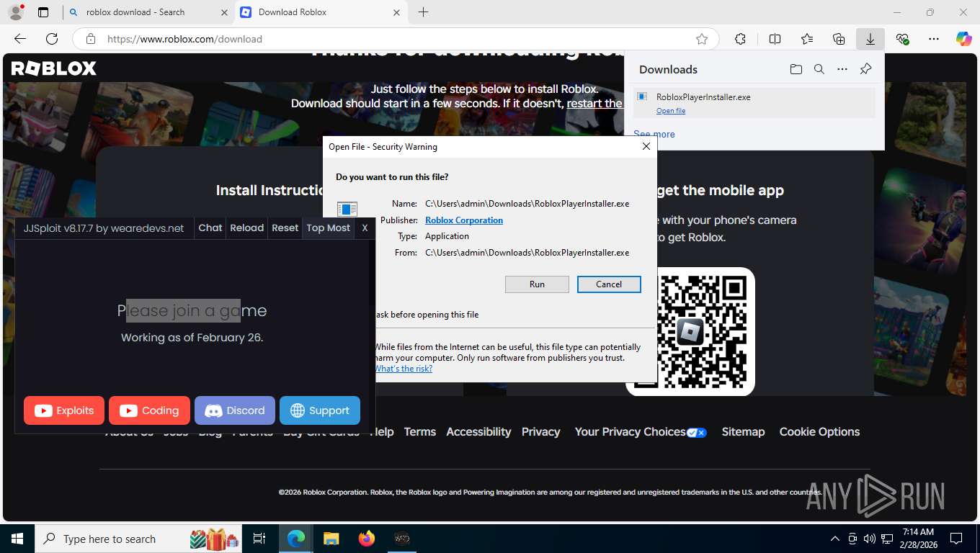Click restart the download link
This screenshot has height=553, width=980.
(594, 103)
